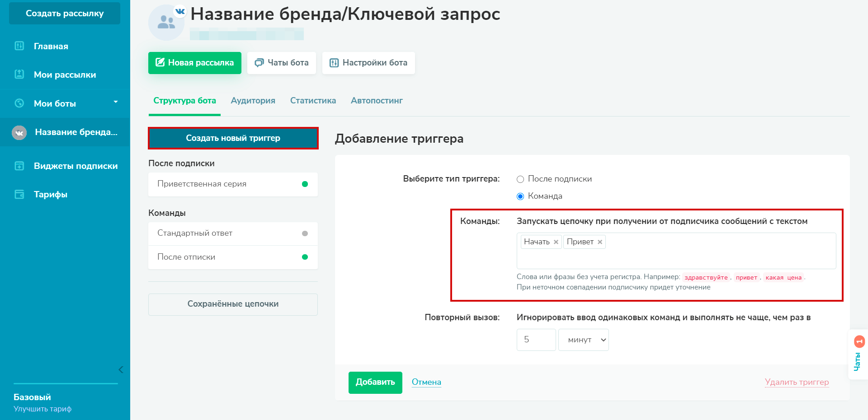Click the VK brand avatar in sidebar
Screen dimensions: 868x420
click(19, 132)
